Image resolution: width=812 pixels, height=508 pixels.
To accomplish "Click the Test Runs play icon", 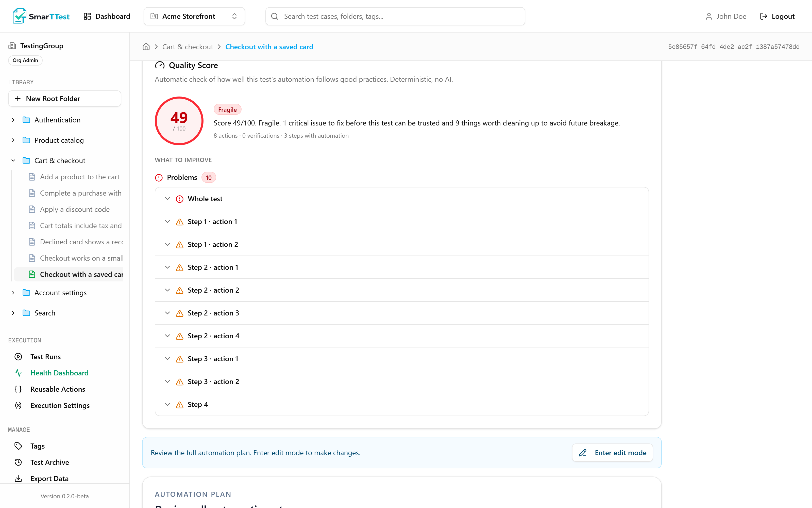I will coord(19,356).
